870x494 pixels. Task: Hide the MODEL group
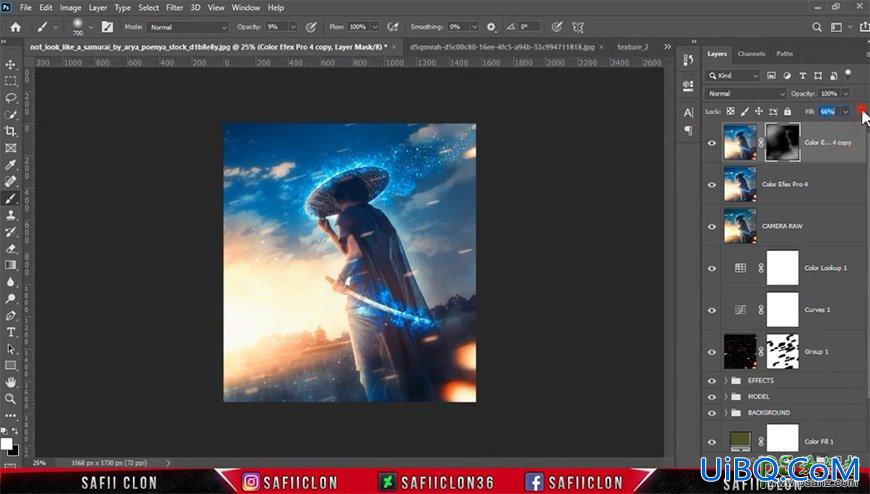[712, 397]
